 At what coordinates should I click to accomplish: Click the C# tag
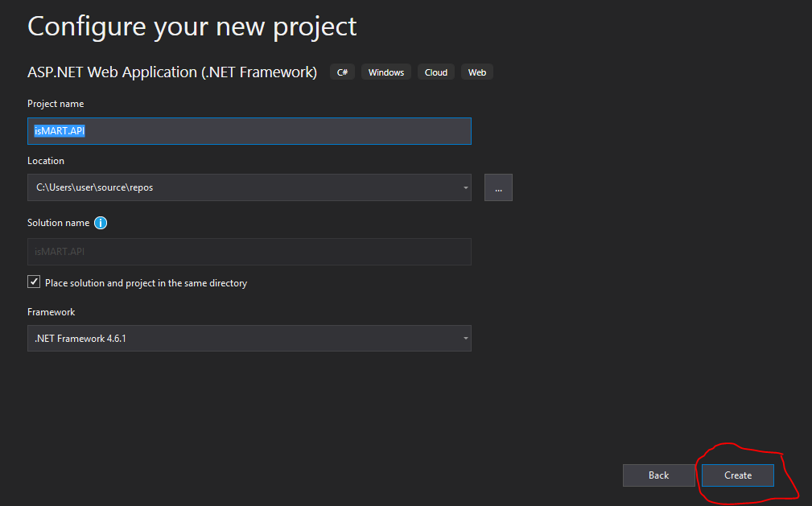click(342, 72)
